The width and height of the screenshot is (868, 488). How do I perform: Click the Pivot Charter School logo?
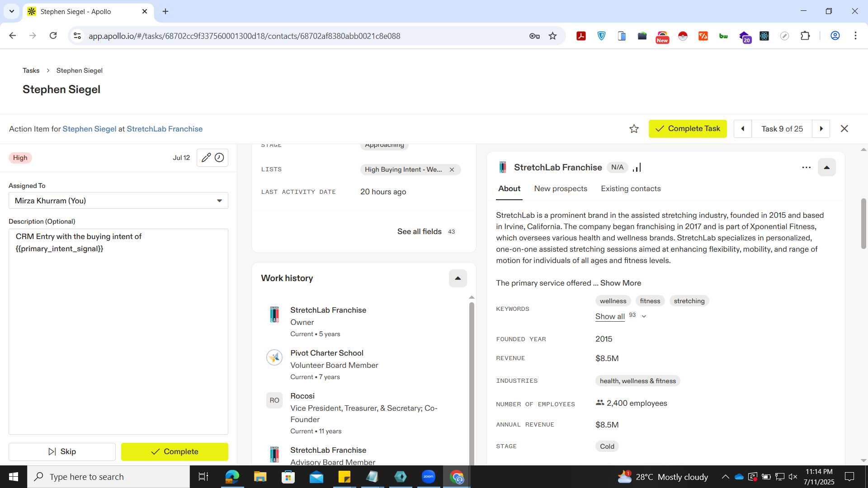[x=274, y=357]
